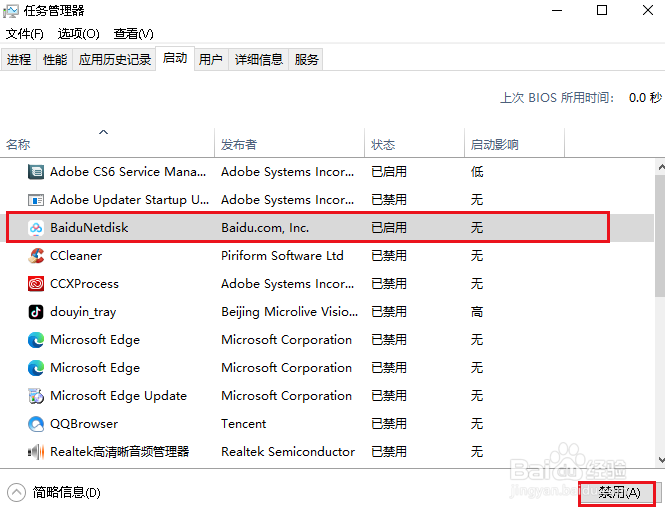Click the vertical scrollbar thumb

pos(660,236)
